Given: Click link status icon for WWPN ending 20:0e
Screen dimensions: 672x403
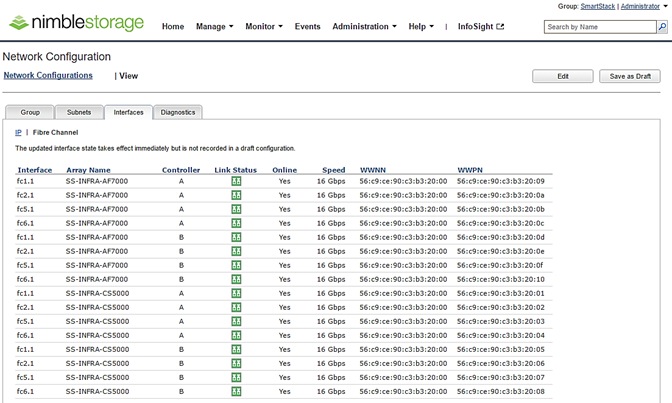Looking at the screenshot, I should 236,251.
